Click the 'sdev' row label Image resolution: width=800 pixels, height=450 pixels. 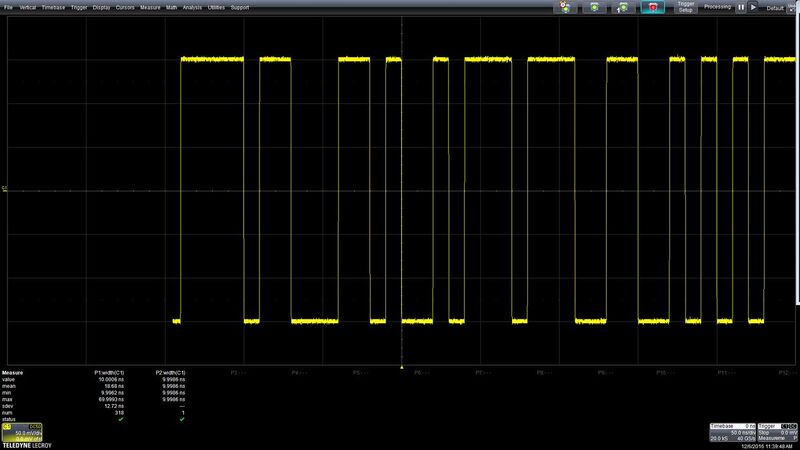tap(8, 406)
